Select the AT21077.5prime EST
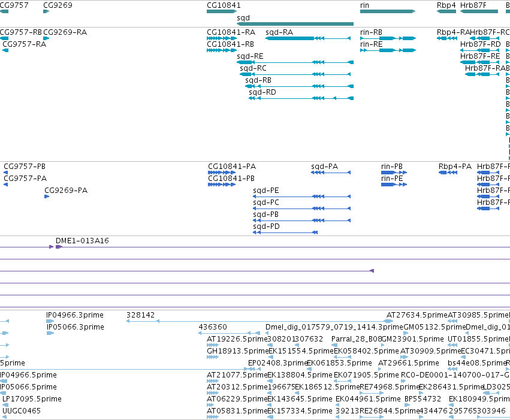Screen dimensions: 510x420 213,381
